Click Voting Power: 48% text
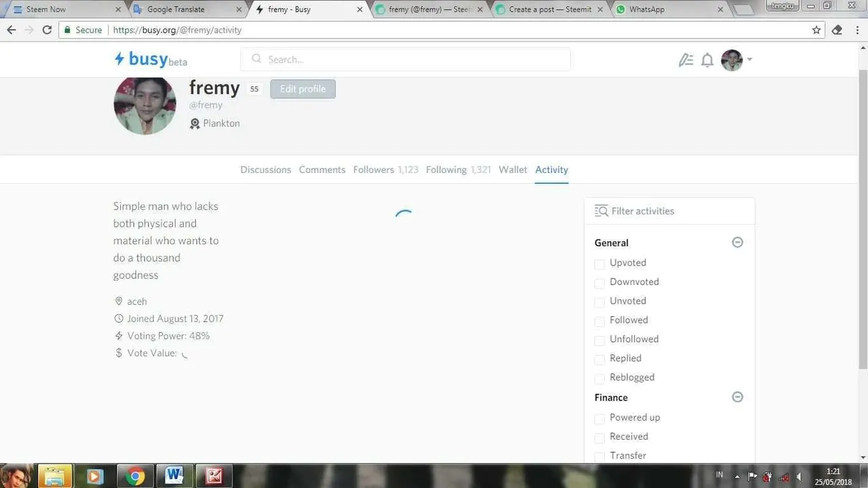Screen dimensions: 868x488 coord(168,336)
